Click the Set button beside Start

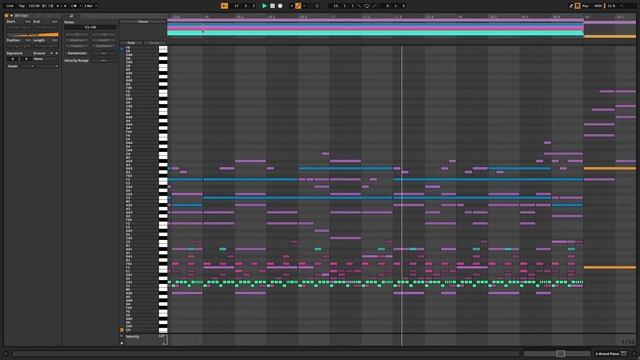pyautogui.click(x=28, y=22)
